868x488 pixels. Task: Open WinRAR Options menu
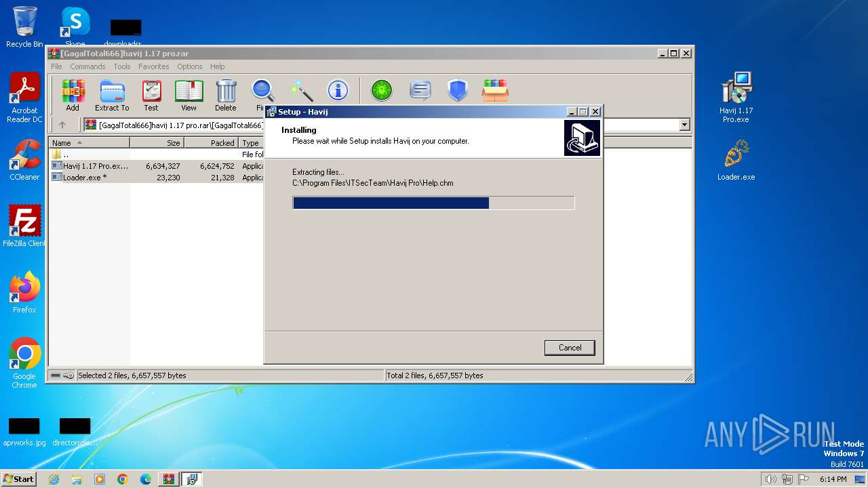190,66
